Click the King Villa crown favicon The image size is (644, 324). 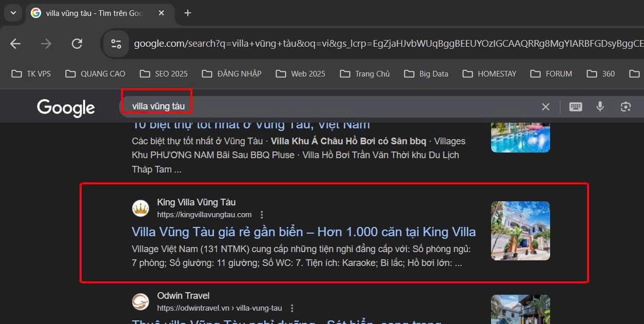point(140,208)
